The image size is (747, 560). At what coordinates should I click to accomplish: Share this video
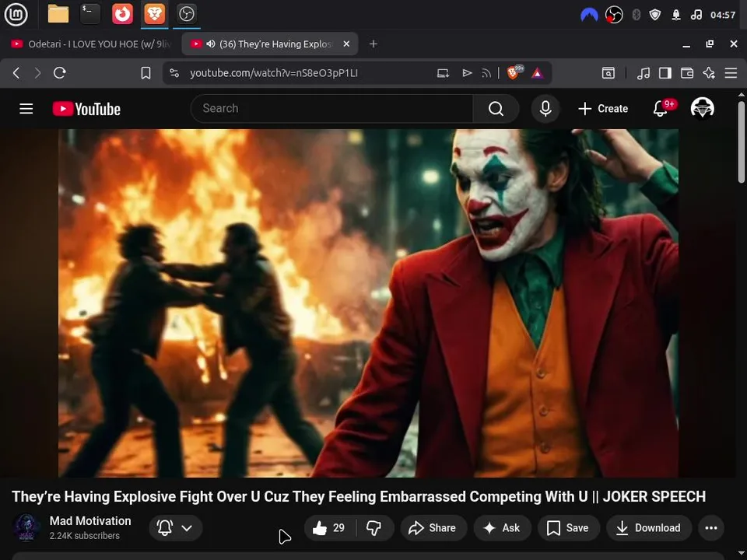point(433,527)
